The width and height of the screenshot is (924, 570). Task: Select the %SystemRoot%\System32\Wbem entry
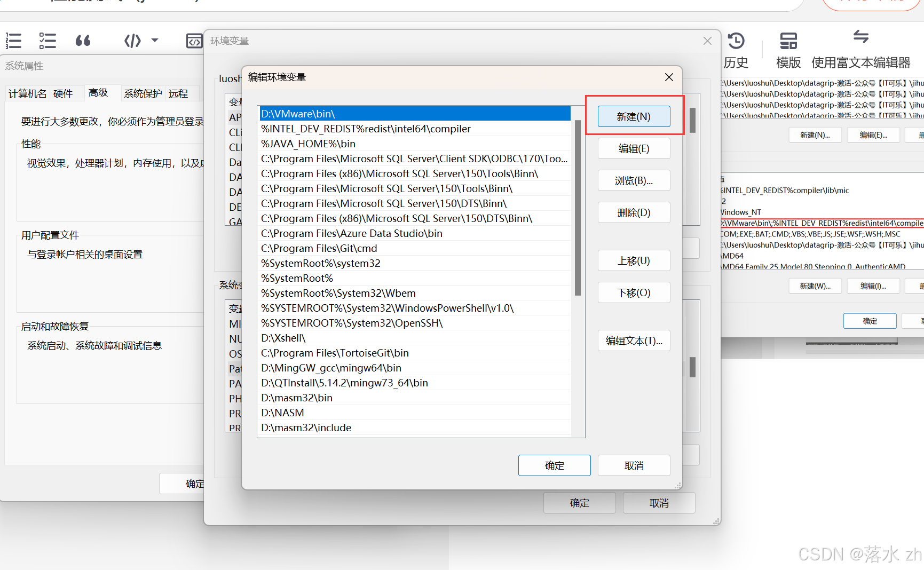415,293
